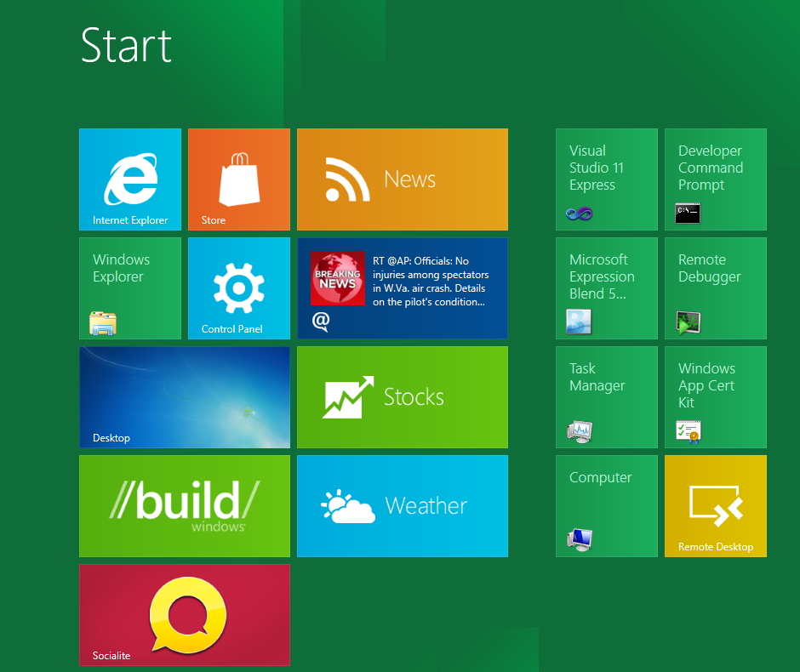800x672 pixels.
Task: Click the 'Weather' title text
Action: [x=426, y=506]
